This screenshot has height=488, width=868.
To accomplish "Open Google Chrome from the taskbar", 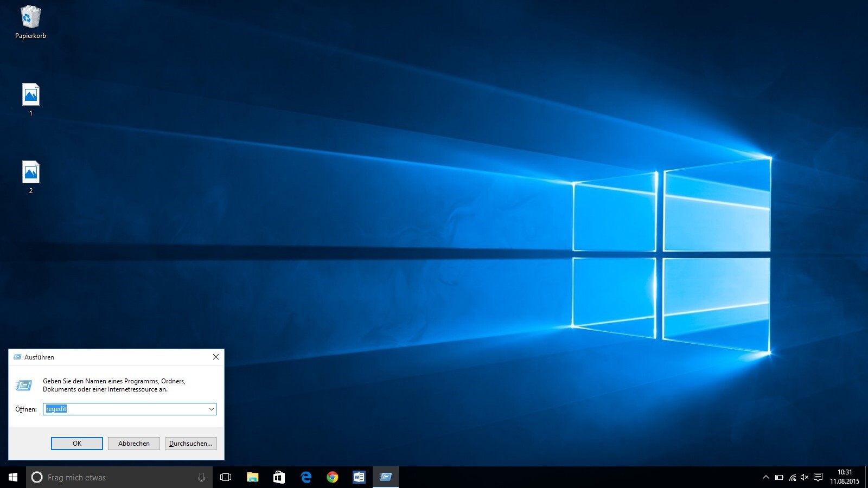I will [x=333, y=477].
